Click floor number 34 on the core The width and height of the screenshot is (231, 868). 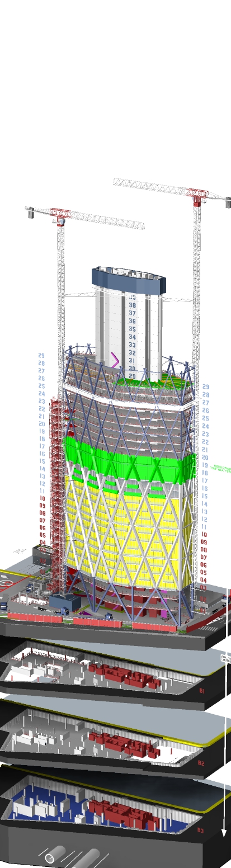[133, 337]
